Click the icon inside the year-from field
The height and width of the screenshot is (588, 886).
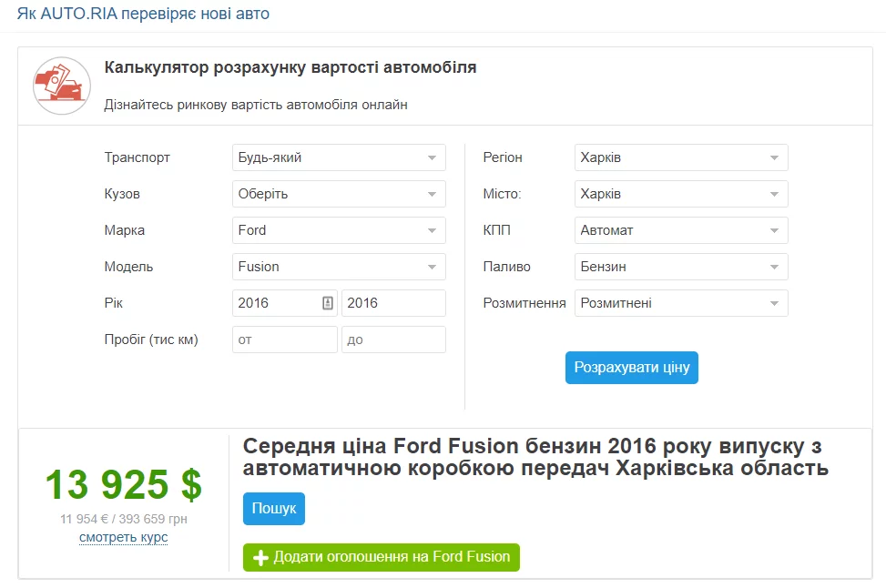click(x=328, y=303)
